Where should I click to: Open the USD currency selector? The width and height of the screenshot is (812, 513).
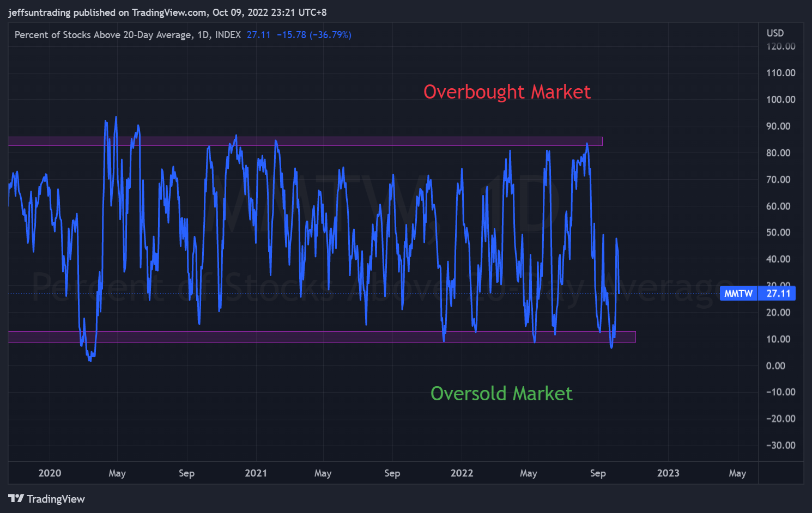[x=775, y=33]
